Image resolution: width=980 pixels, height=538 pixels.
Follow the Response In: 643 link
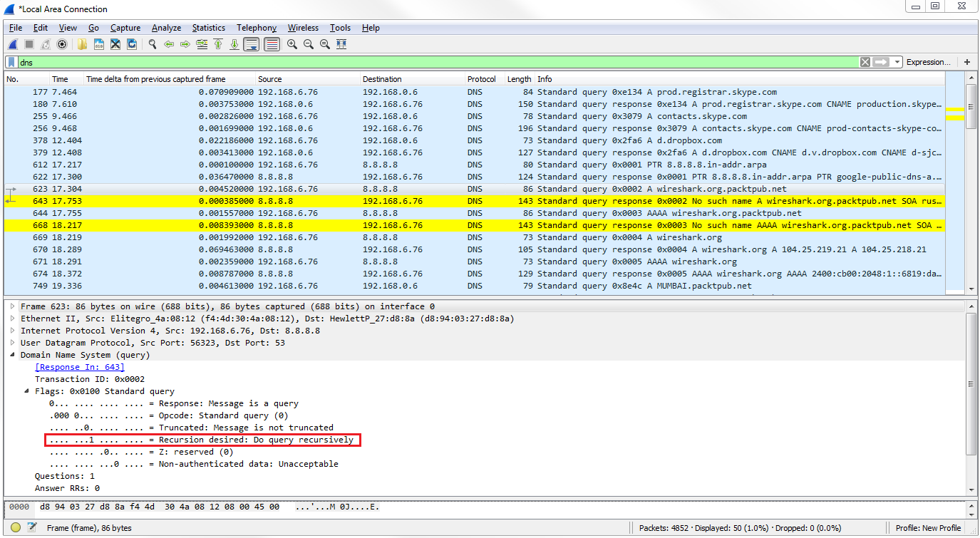(x=79, y=367)
